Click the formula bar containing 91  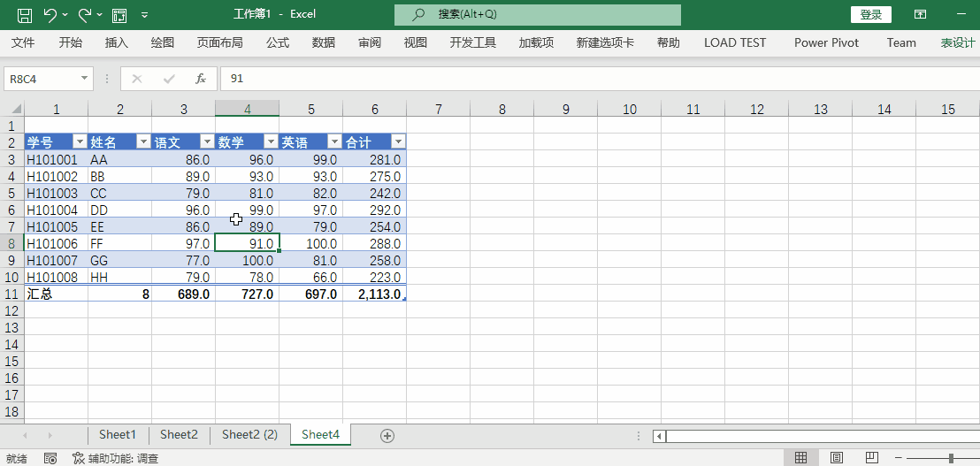click(x=600, y=79)
